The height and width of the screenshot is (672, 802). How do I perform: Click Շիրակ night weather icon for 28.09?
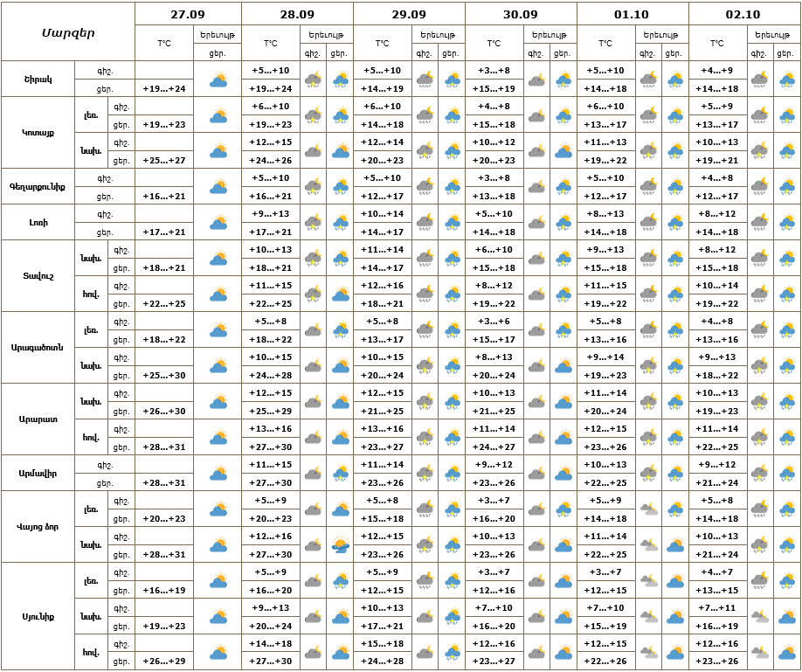(313, 80)
